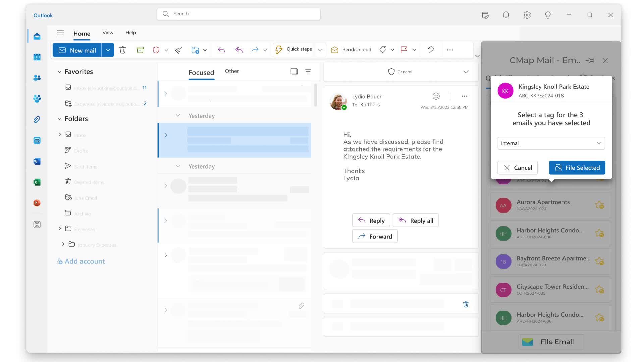Open Notifications bell icon

[x=506, y=15]
